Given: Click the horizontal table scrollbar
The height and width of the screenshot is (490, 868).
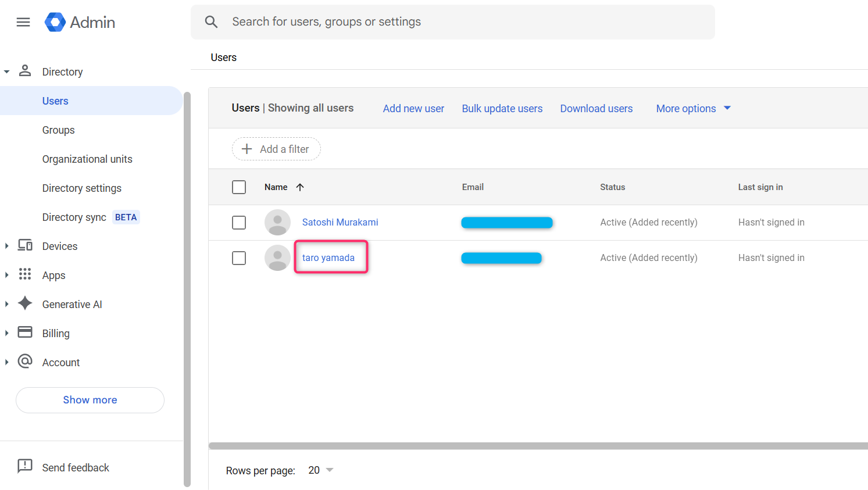Looking at the screenshot, I should tap(538, 446).
